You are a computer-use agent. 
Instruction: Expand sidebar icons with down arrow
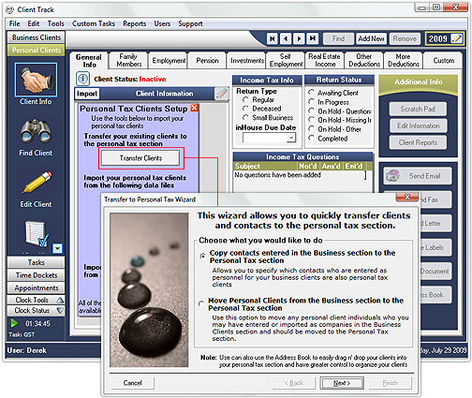coord(57,249)
